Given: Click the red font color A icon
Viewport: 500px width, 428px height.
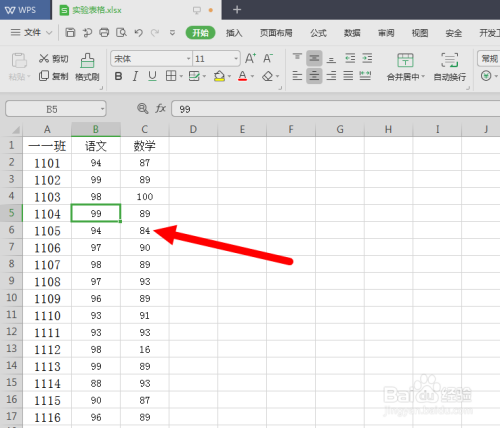Looking at the screenshot, I should [x=243, y=76].
